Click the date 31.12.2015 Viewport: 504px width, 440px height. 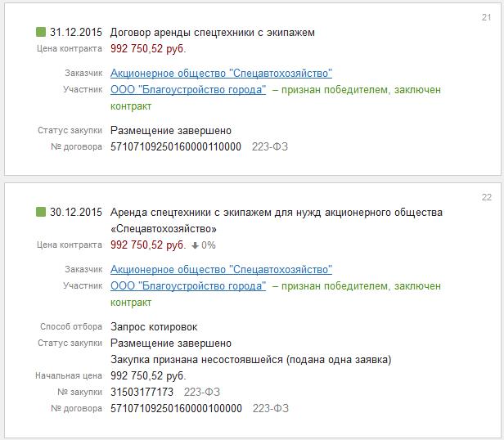76,33
